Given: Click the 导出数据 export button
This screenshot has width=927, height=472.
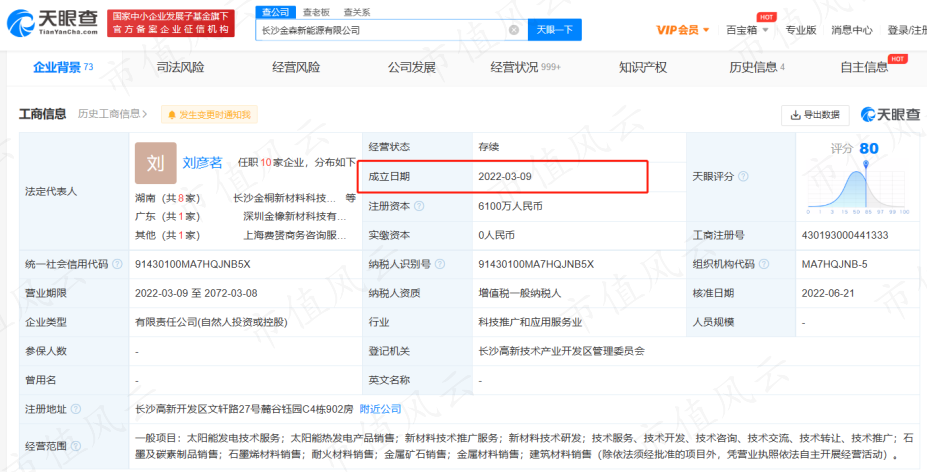Looking at the screenshot, I should pyautogui.click(x=815, y=115).
